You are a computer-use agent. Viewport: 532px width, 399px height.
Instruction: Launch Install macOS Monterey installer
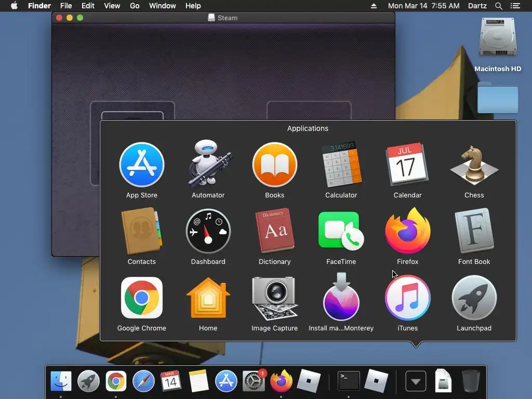[x=341, y=297]
